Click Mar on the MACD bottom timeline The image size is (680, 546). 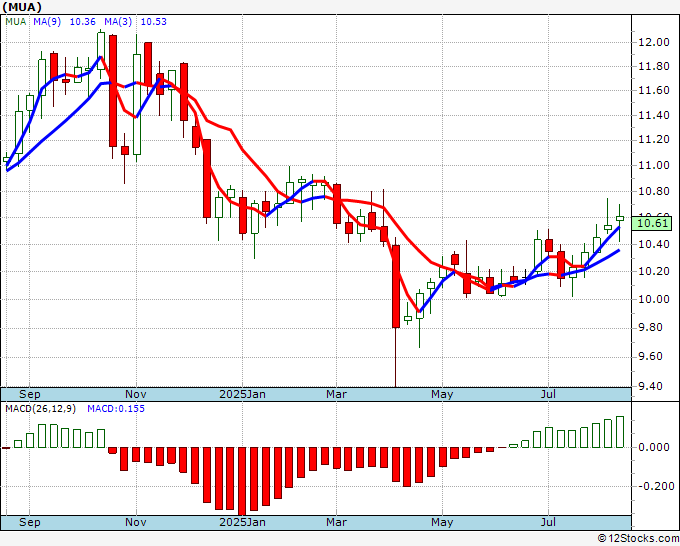pos(337,522)
